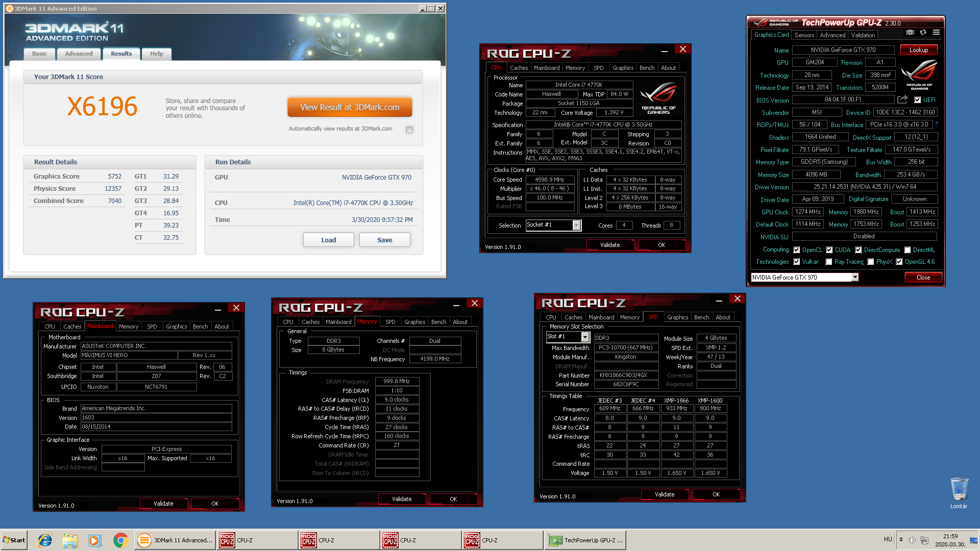
Task: Click the GPU name field NVIDIA GeForce GTX 970
Action: tap(843, 50)
